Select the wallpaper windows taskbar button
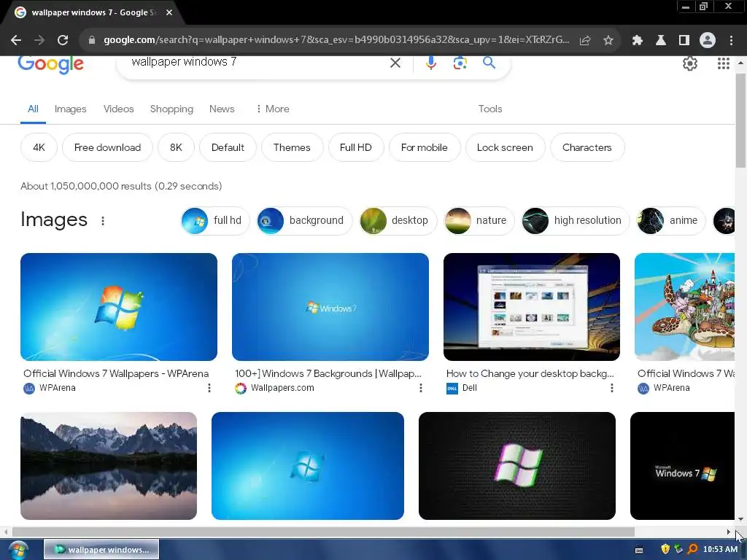747x560 pixels. click(x=101, y=550)
